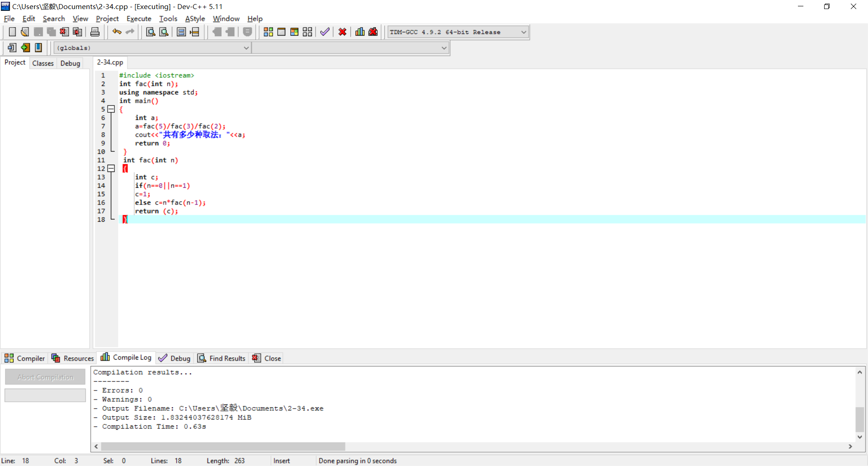Click the Compile icon with four colored squares
Image resolution: width=868 pixels, height=466 pixels.
pyautogui.click(x=268, y=32)
